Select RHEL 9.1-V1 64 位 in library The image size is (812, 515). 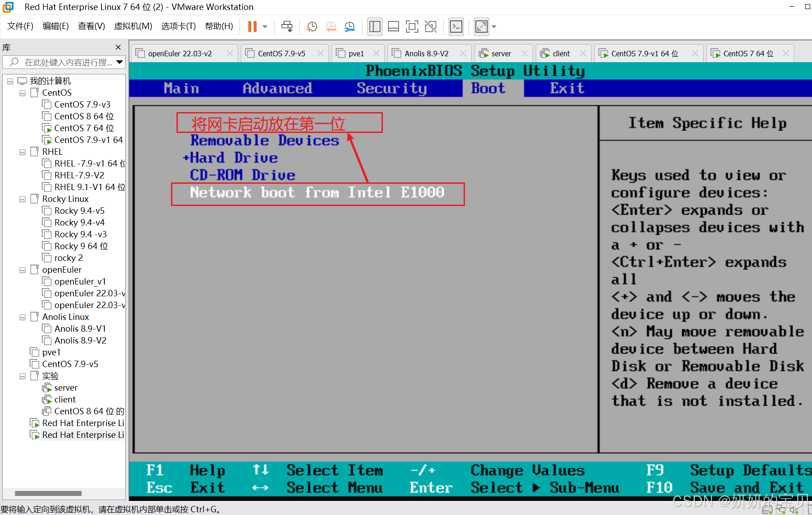(89, 187)
